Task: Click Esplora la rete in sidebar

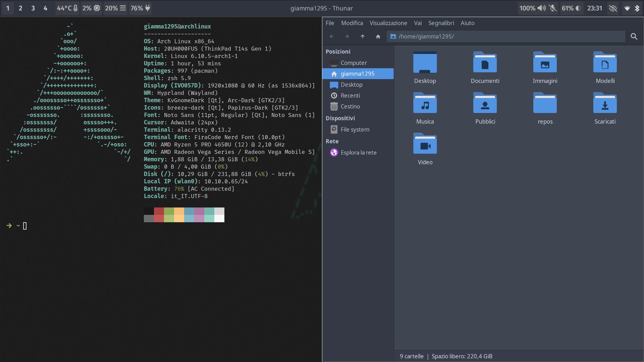Action: [x=358, y=153]
